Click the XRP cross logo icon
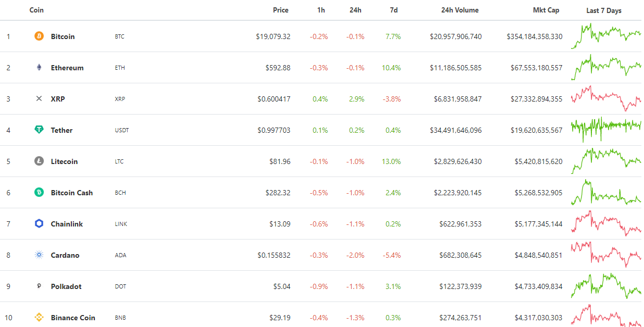 [39, 99]
